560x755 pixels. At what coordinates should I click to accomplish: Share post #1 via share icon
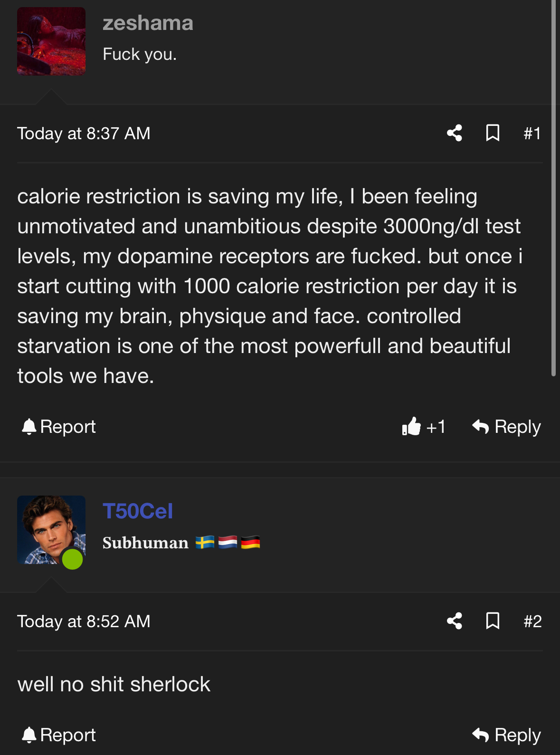pos(455,133)
